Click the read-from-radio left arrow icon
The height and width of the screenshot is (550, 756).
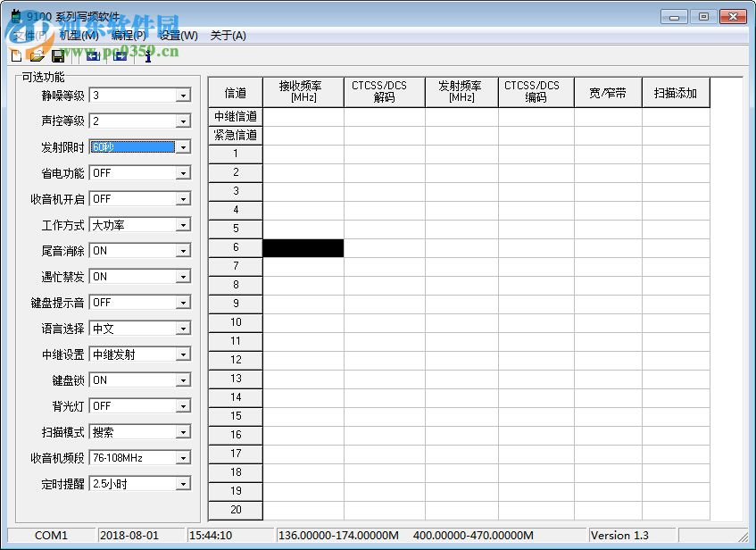click(93, 56)
